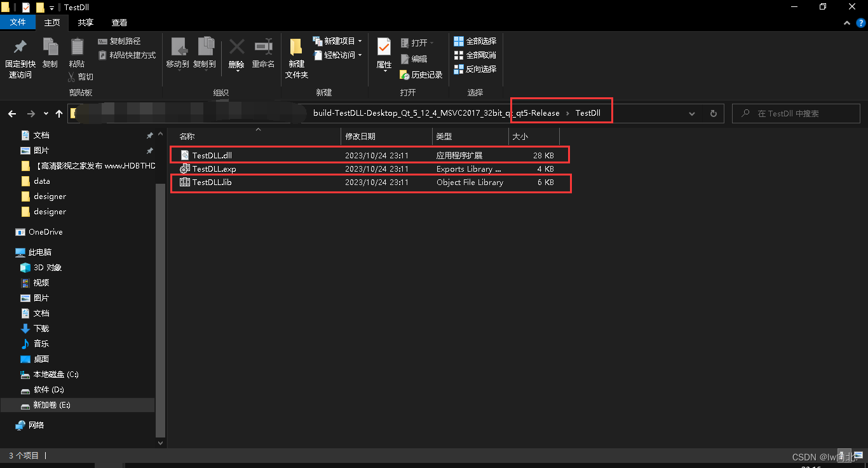Image resolution: width=868 pixels, height=468 pixels.
Task: Click History (历史记录) button
Action: pos(421,74)
